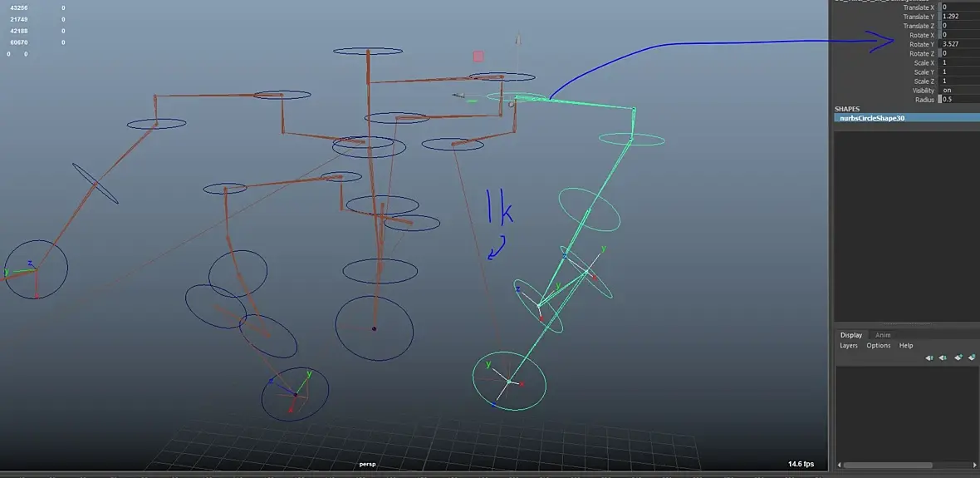Viewport: 980px width, 478px height.
Task: Click the layer editor scroll left arrow
Action: 839,465
